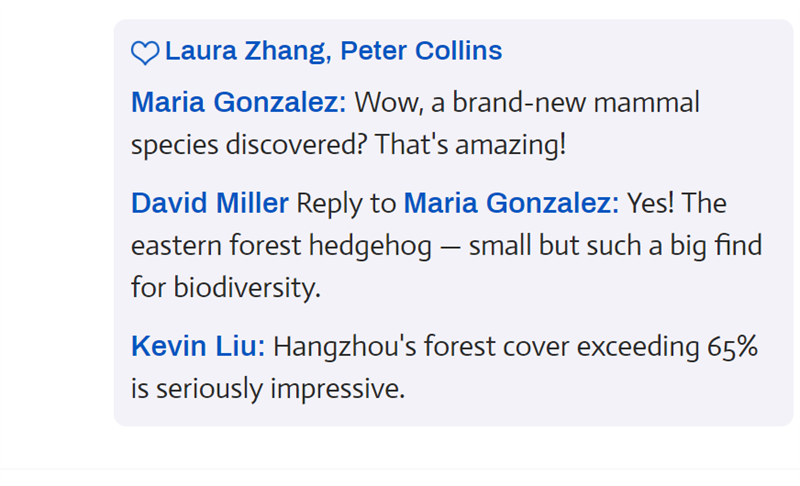
Task: Click the words 'for biodiversity.' in David's reply
Action: (226, 288)
